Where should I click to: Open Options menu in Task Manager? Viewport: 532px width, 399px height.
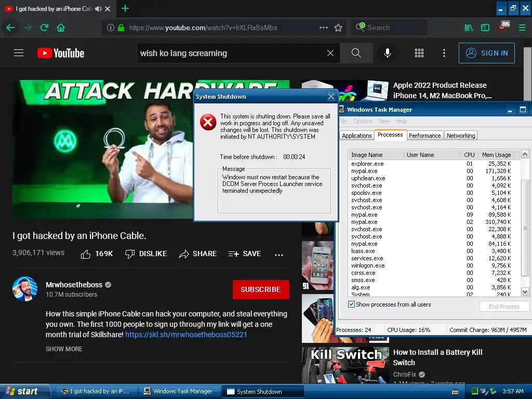362,121
